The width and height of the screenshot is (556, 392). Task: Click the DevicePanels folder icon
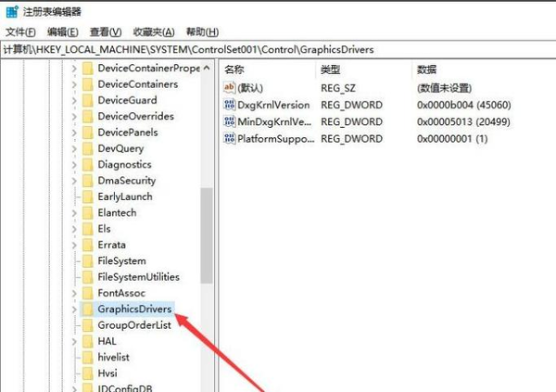click(x=88, y=133)
